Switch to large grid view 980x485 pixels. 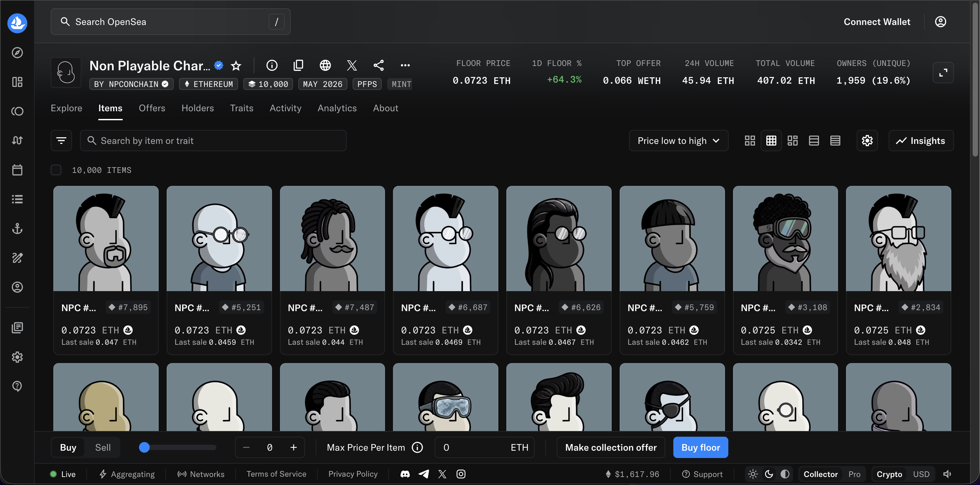coord(750,141)
